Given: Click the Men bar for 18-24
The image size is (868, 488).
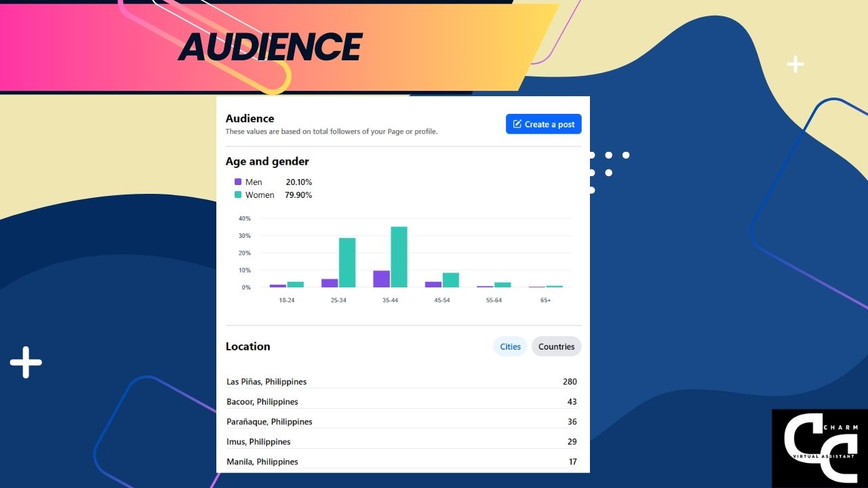Looking at the screenshot, I should pyautogui.click(x=278, y=286).
